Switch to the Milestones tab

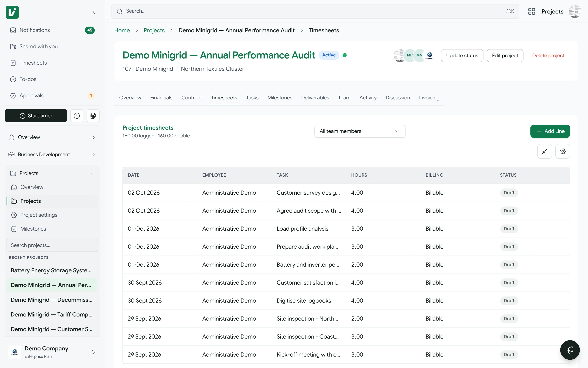click(280, 98)
